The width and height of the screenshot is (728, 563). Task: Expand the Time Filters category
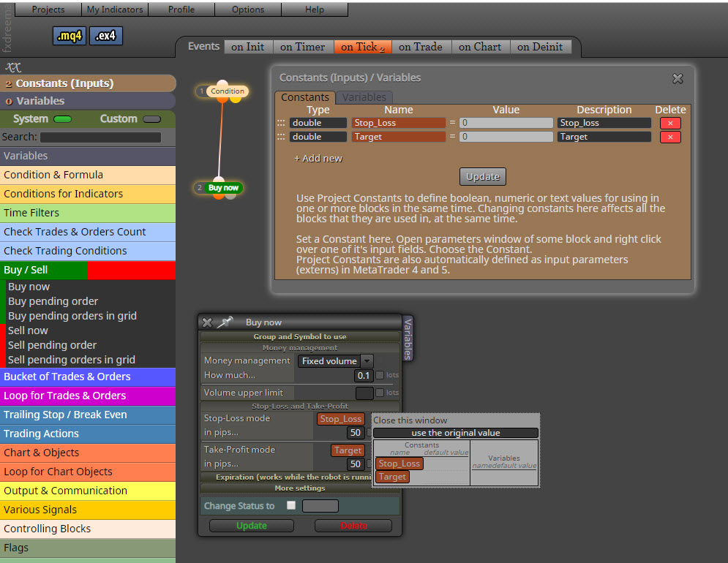[x=88, y=213]
